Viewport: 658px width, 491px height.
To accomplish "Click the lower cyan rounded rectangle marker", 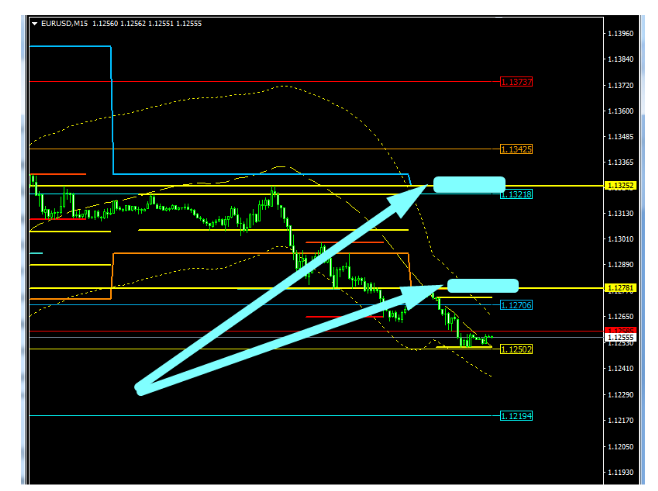I will tap(482, 286).
